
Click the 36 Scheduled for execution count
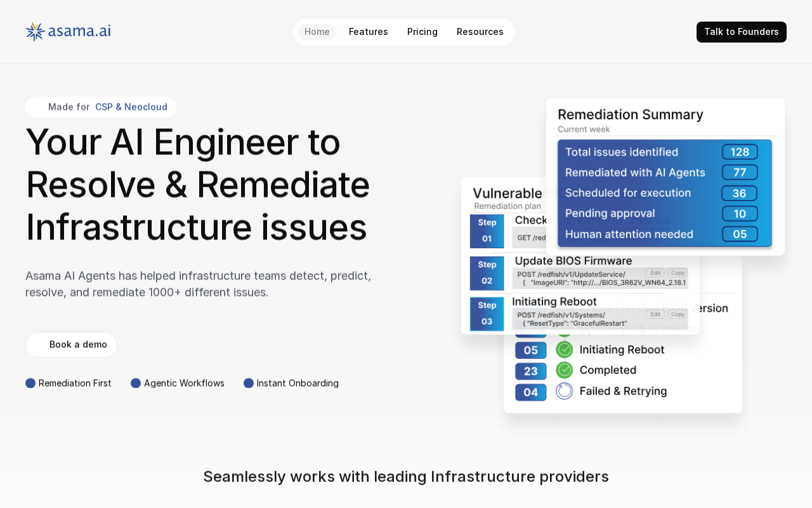740,193
